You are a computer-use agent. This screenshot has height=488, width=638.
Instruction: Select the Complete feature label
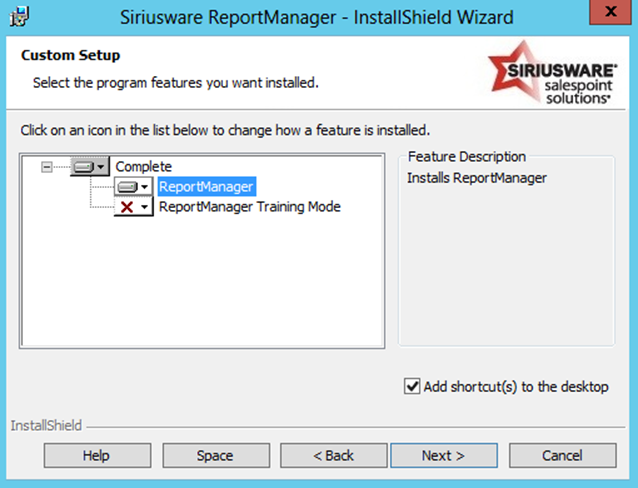(x=143, y=167)
